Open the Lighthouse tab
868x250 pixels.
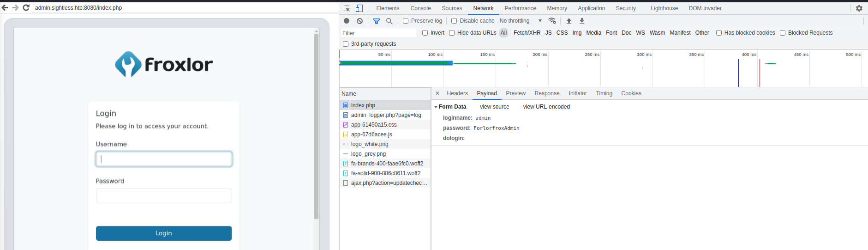click(664, 8)
